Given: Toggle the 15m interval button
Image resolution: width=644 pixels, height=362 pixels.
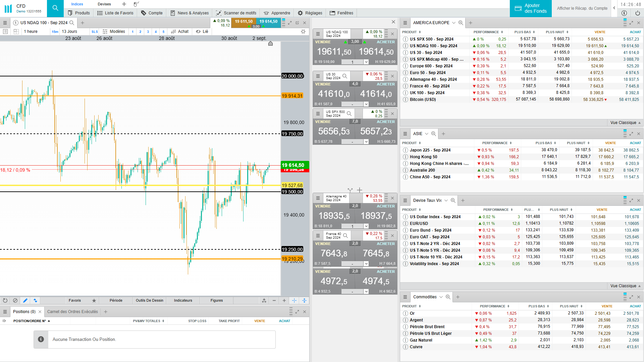Looking at the screenshot, I should [55, 32].
